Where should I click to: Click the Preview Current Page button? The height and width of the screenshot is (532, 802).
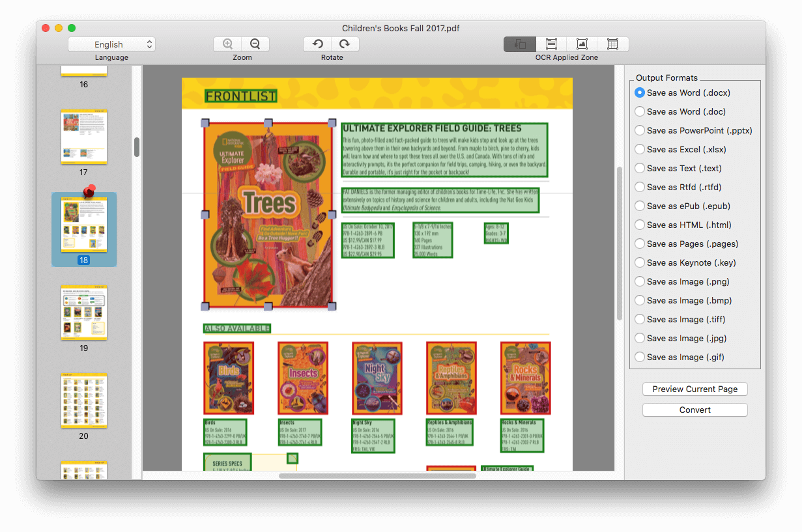(x=695, y=389)
